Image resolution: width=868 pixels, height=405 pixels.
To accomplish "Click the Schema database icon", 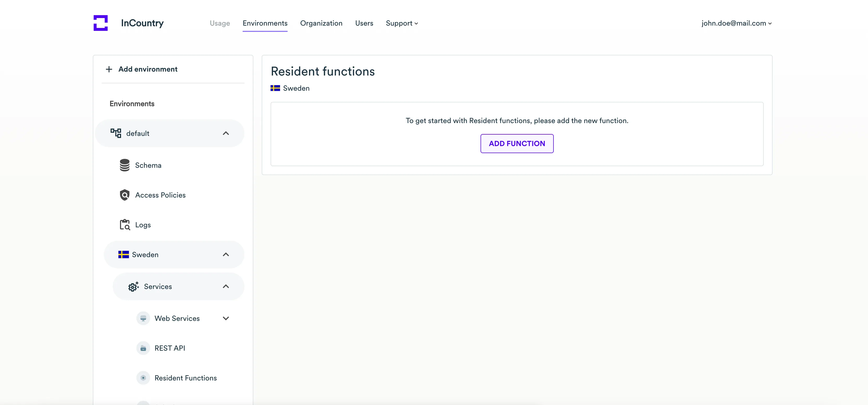I will (x=125, y=165).
